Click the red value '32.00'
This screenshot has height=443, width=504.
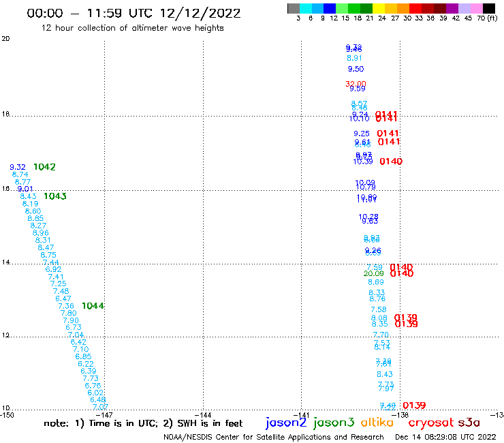pyautogui.click(x=356, y=84)
